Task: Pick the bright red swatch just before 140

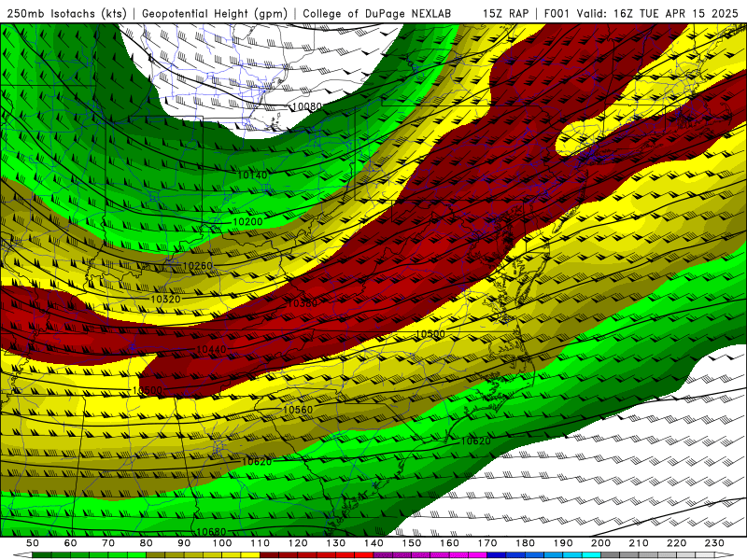Action: click(x=364, y=555)
